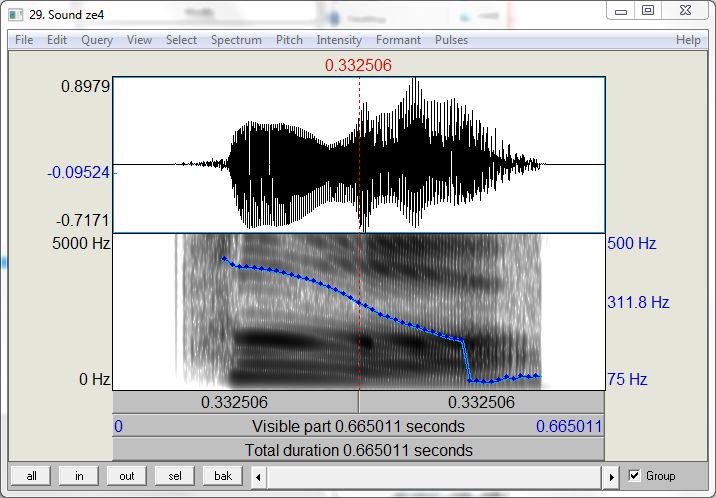
Task: Click start of blue pitch contour
Action: pos(224,258)
